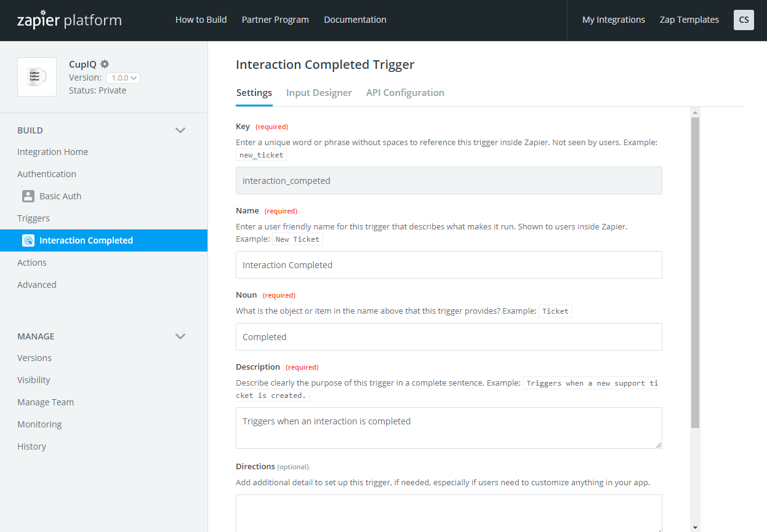Open Documentation from top navigation
The height and width of the screenshot is (532, 767).
[x=355, y=20]
